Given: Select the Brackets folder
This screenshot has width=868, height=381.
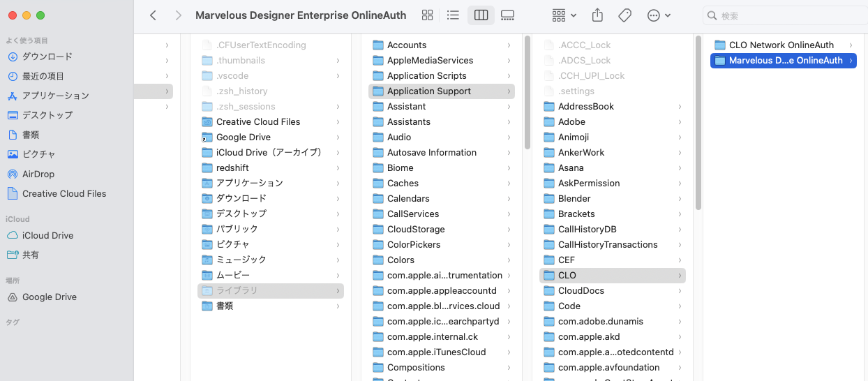Looking at the screenshot, I should (x=613, y=214).
